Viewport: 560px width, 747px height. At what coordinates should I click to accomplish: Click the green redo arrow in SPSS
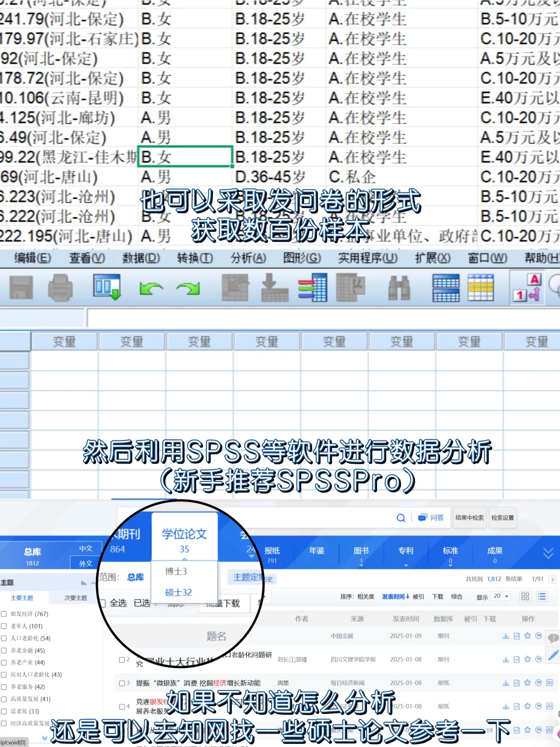(188, 288)
